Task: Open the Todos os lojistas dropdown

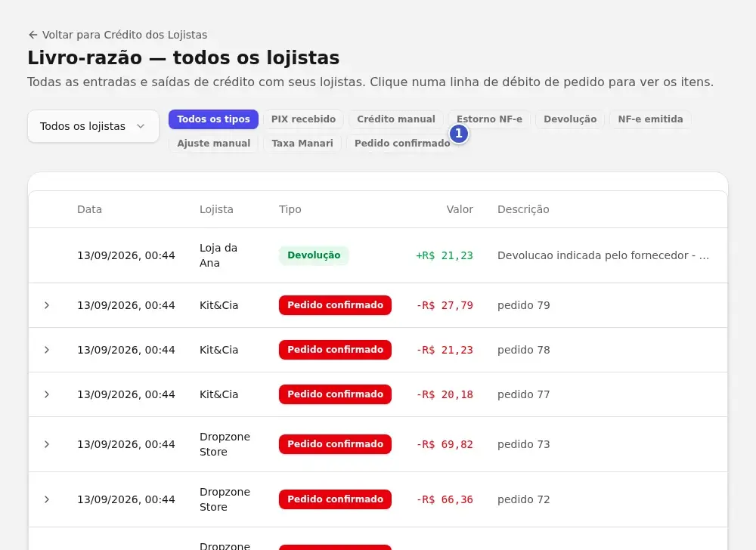Action: click(x=93, y=126)
